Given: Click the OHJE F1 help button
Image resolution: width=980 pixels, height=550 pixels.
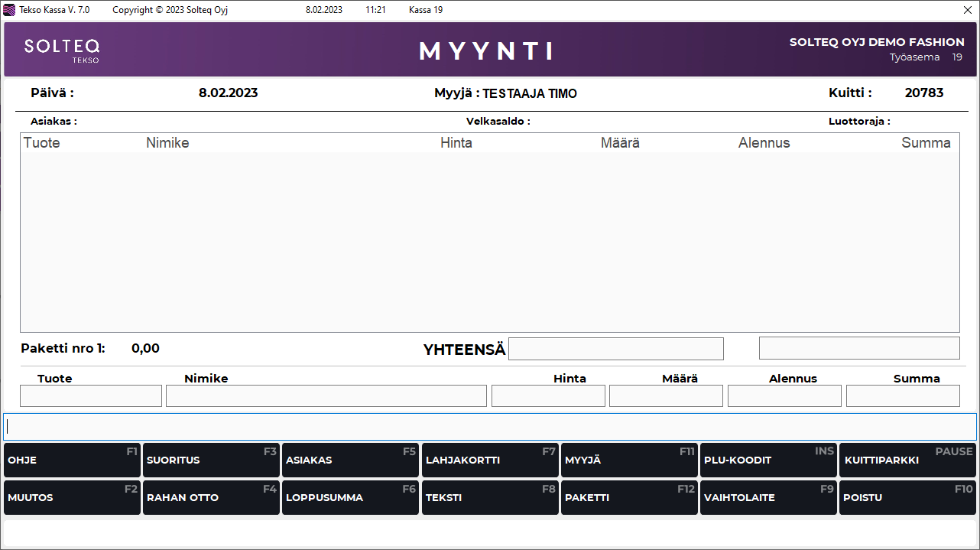Looking at the screenshot, I should [72, 460].
